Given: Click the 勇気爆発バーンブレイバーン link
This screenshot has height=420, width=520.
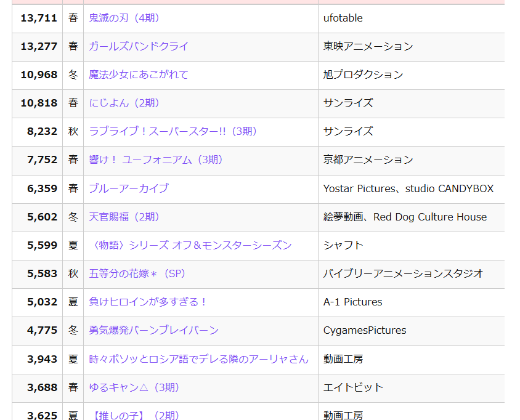Looking at the screenshot, I should point(154,330).
